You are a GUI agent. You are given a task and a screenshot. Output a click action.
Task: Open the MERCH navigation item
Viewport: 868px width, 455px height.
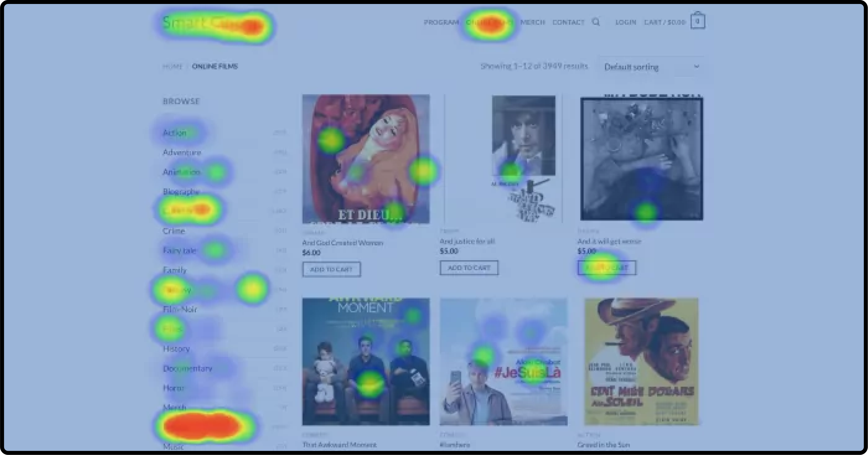point(533,22)
